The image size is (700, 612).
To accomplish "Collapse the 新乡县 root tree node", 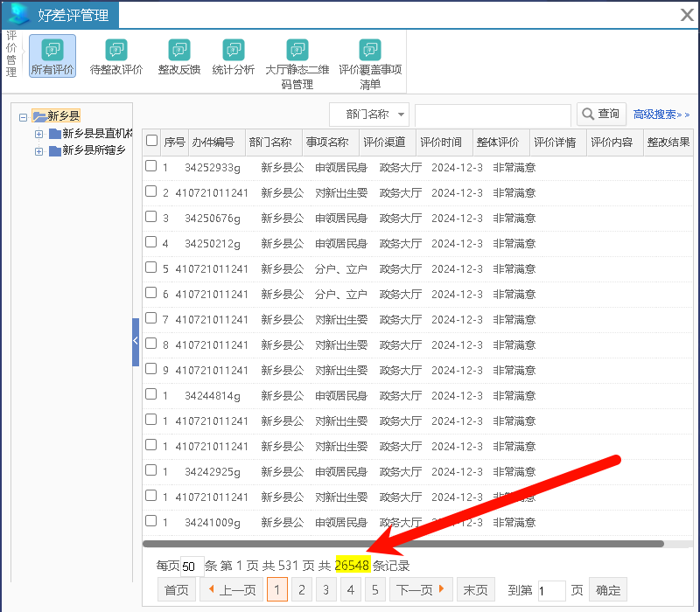I will click(x=23, y=116).
